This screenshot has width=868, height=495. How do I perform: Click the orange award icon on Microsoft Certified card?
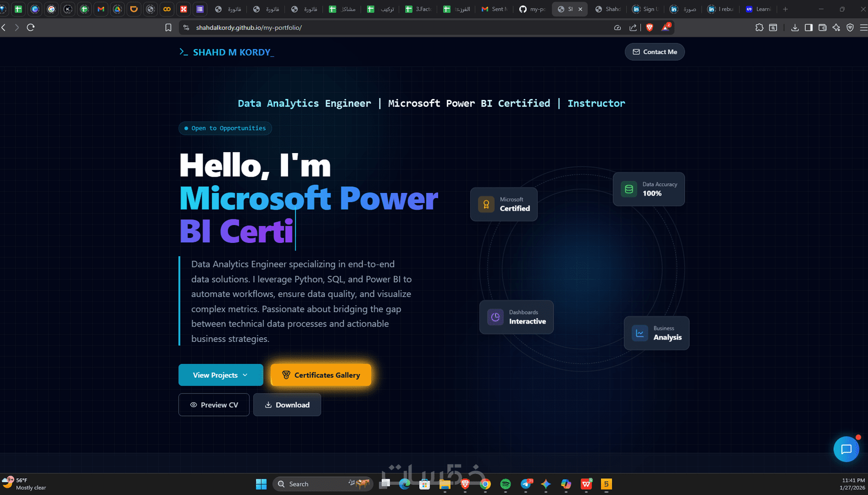coord(486,205)
